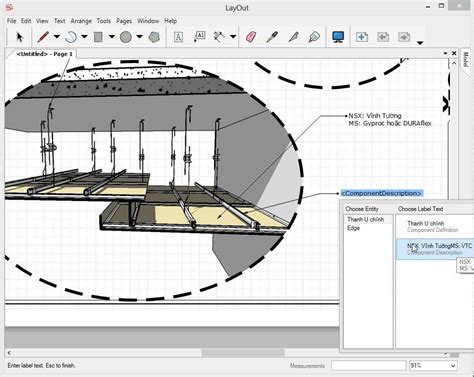Open the Arrange menu
Screen dimensions: 474x377
click(x=81, y=21)
